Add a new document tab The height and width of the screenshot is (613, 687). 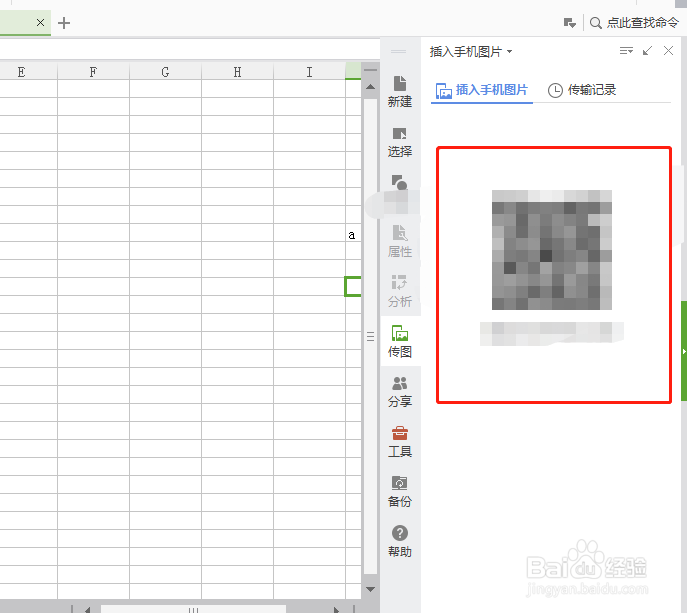64,23
